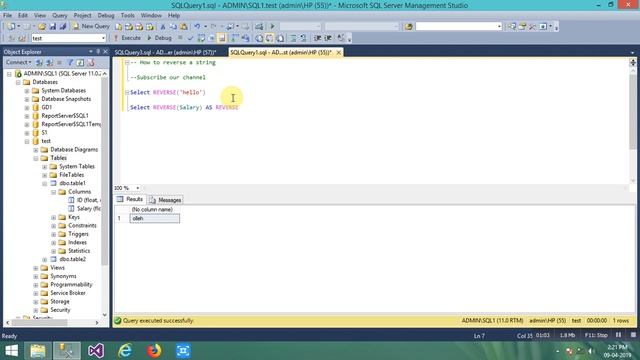Open the Connect dropdown in Object Explorer

(18, 62)
